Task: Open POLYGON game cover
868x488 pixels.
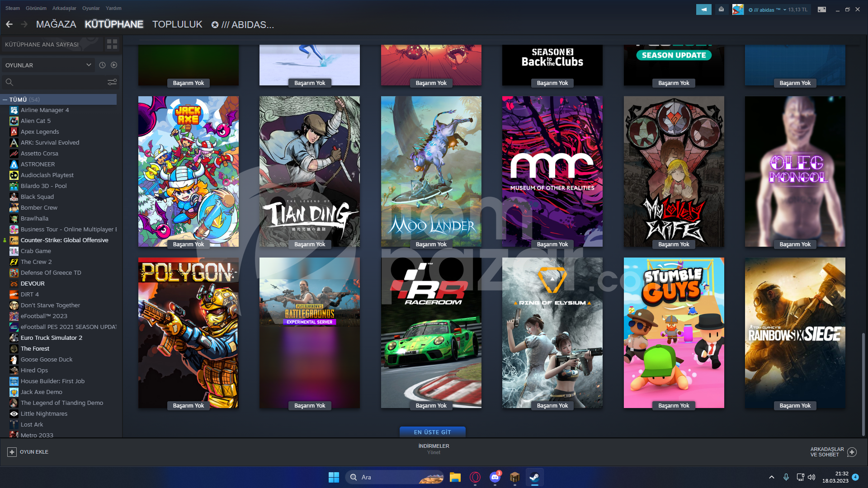Action: click(189, 333)
